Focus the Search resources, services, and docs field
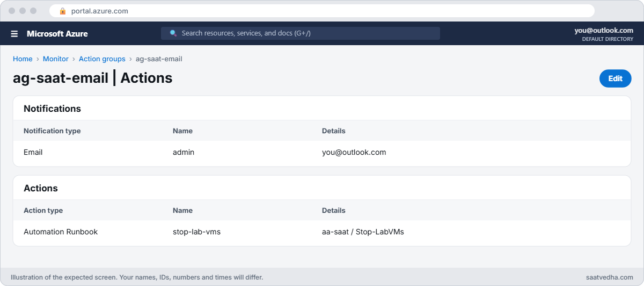 coord(301,33)
